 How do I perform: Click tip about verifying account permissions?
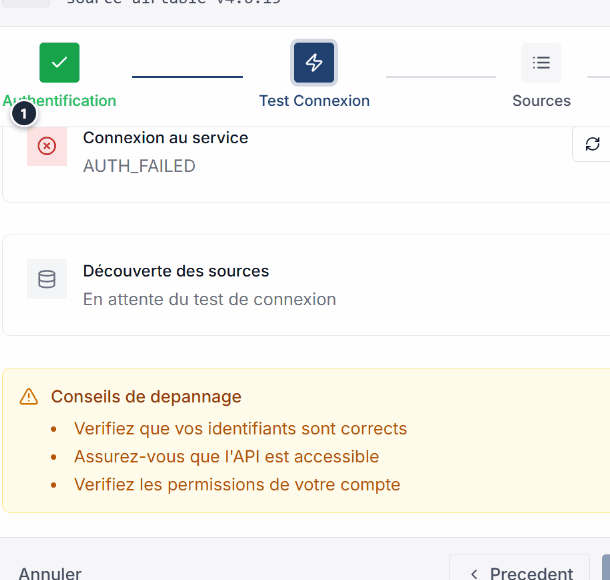(237, 485)
